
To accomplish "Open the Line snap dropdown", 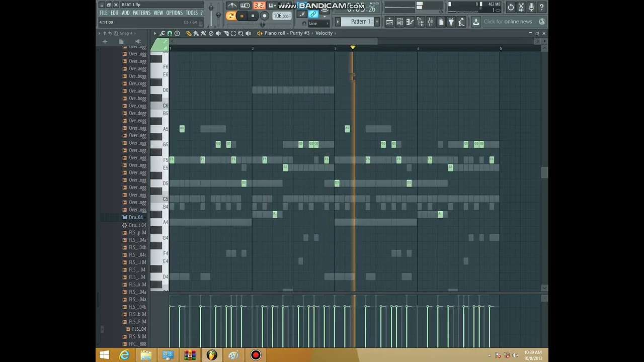I will (318, 23).
